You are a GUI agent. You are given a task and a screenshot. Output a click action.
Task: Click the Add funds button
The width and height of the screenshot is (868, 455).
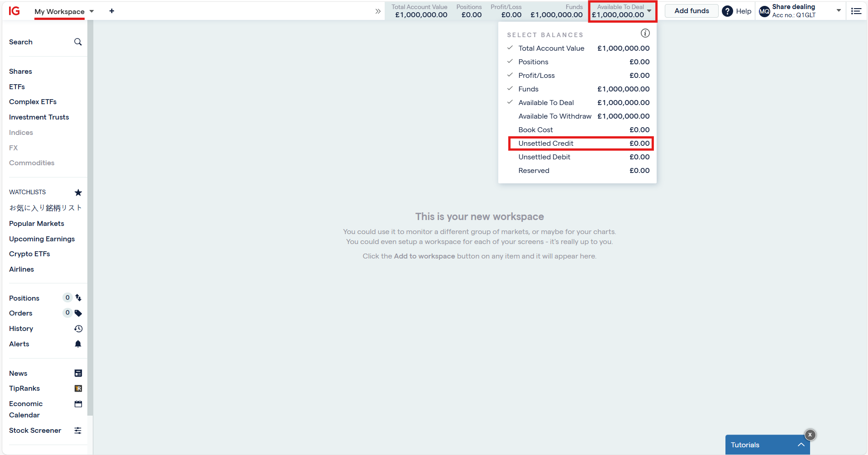coord(691,11)
